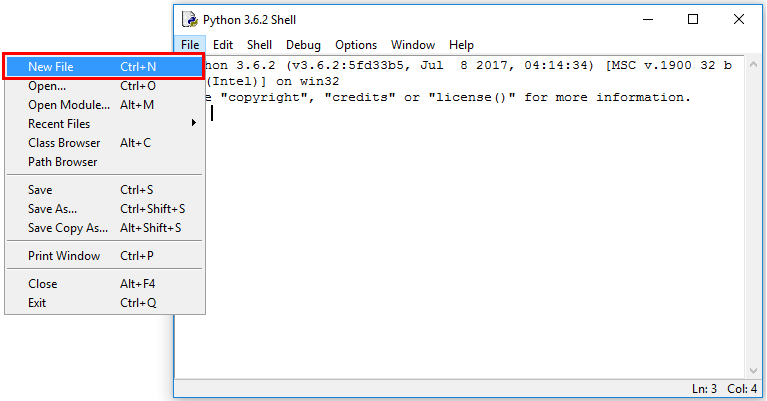Open the Path Browser

click(62, 162)
